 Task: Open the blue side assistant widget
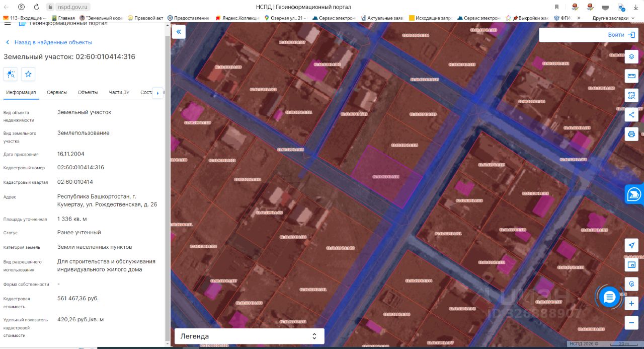click(x=635, y=194)
